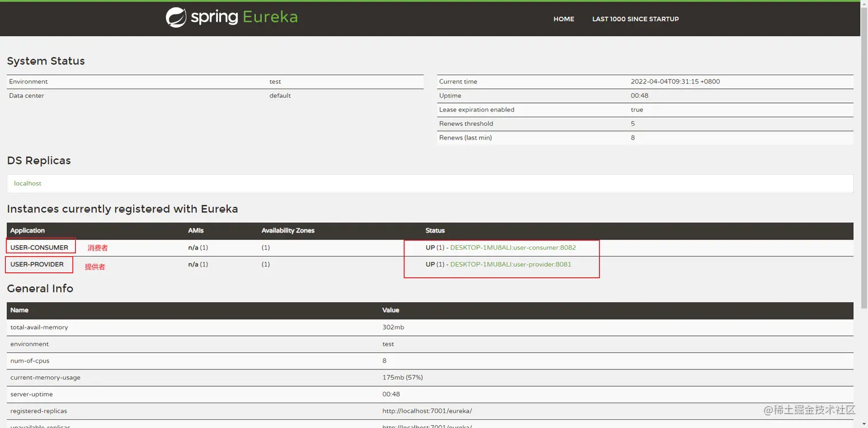Click Instances currently registered with Eureka heading

(122, 209)
